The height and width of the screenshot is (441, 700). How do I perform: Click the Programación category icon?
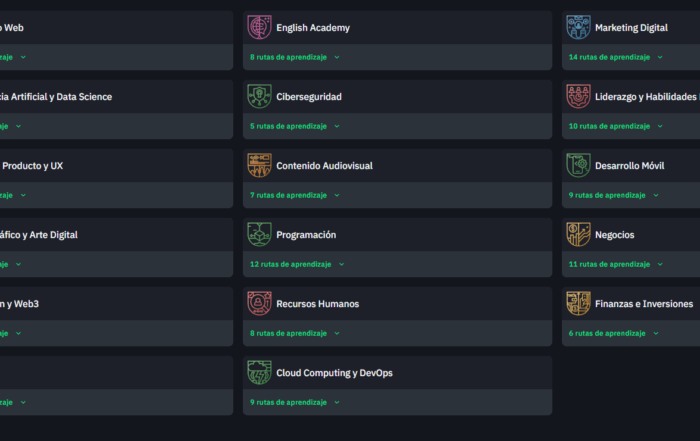click(259, 234)
